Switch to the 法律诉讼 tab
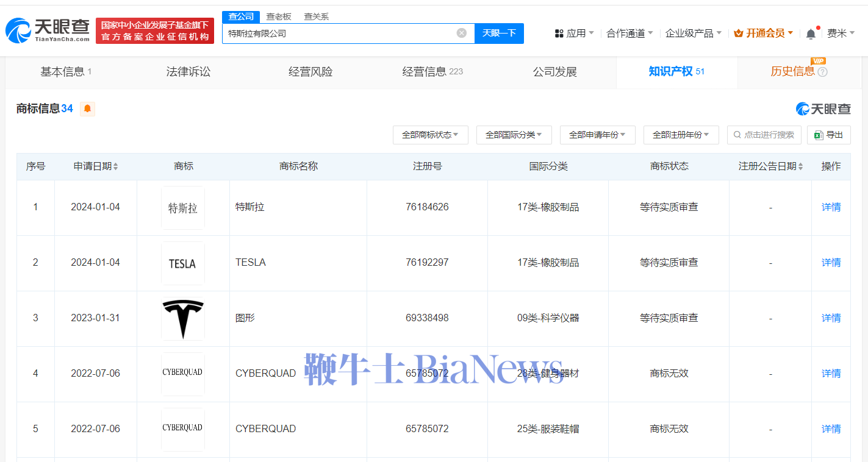868x462 pixels. pyautogui.click(x=187, y=71)
